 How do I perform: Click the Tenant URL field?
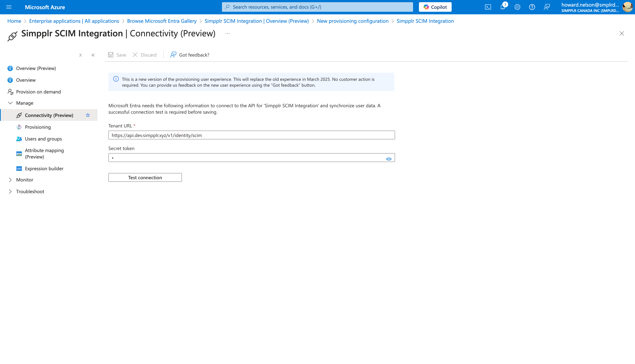point(252,135)
